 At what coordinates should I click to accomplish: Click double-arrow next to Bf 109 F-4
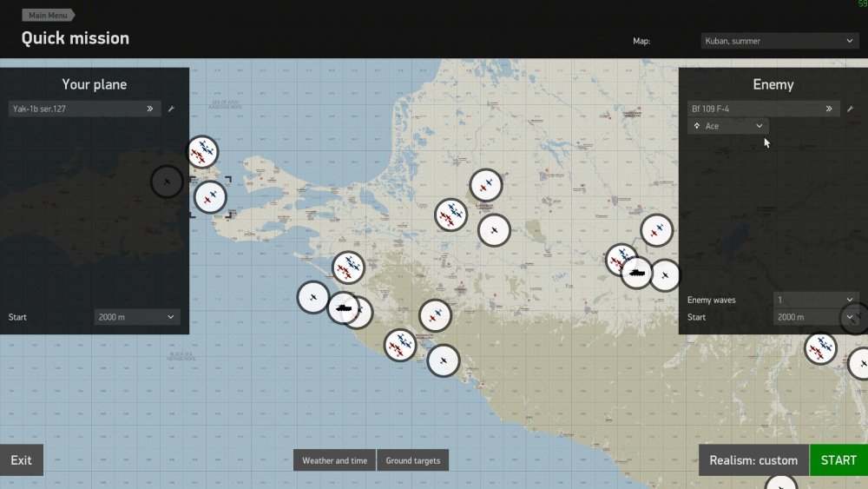(x=829, y=109)
